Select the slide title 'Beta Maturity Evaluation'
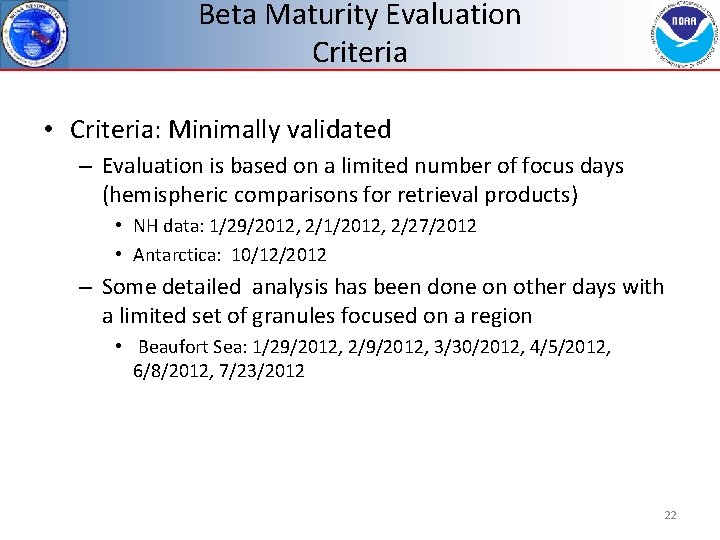The image size is (720, 540). click(x=360, y=16)
